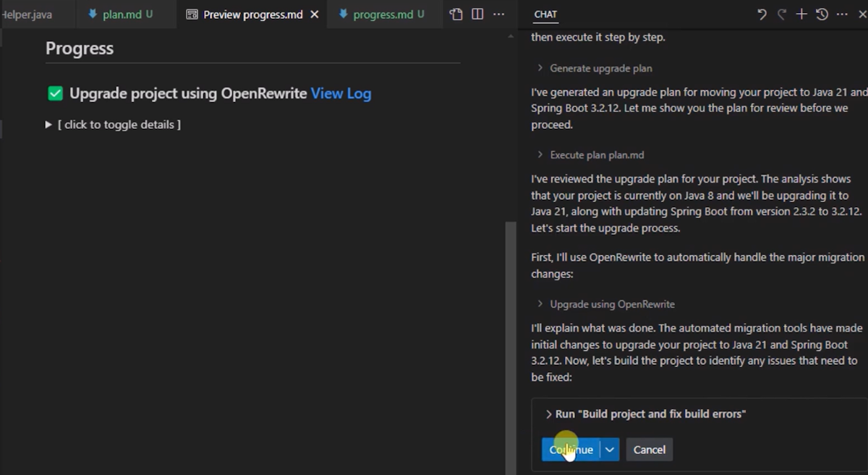
Task: Close the Preview progress.md tab
Action: 314,14
